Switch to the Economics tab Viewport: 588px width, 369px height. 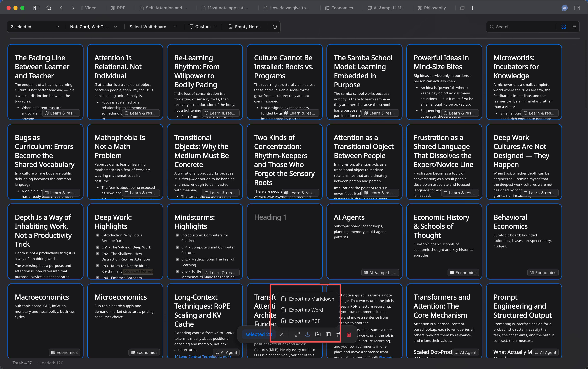click(339, 8)
